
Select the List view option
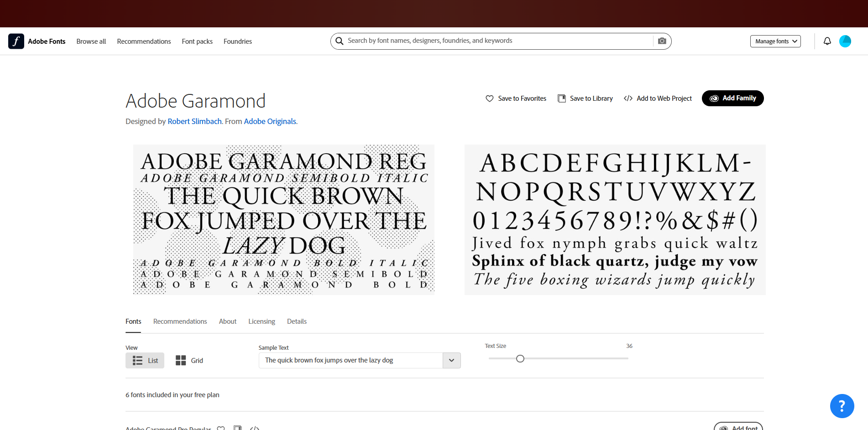145,360
